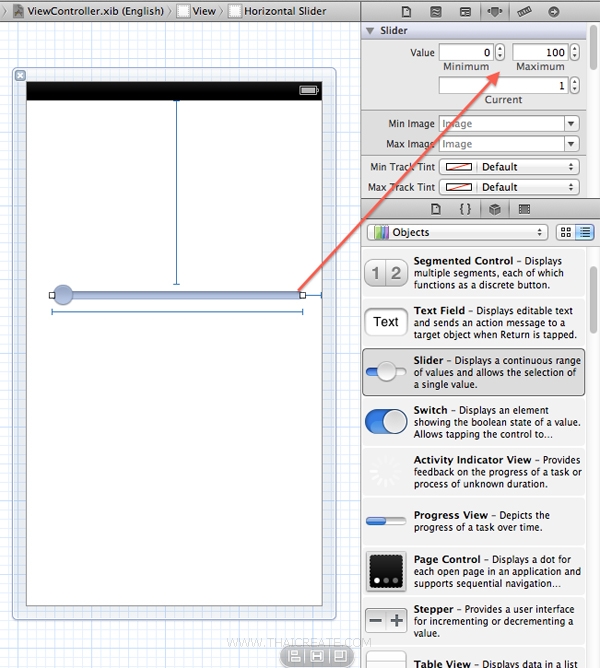The image size is (600, 668).
Task: Click the slider's left resize handle
Action: pos(52,295)
